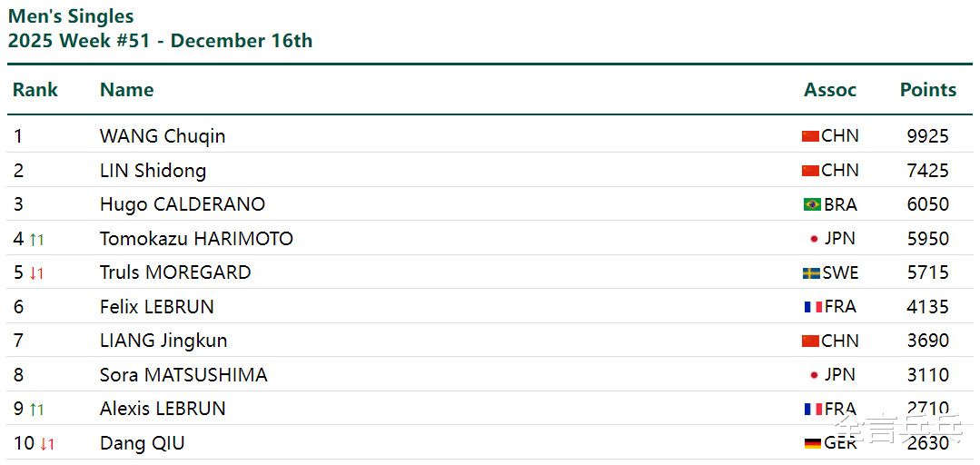This screenshot has width=980, height=465.
Task: Click the China flag beside WANG Chuqin
Action: (x=810, y=136)
